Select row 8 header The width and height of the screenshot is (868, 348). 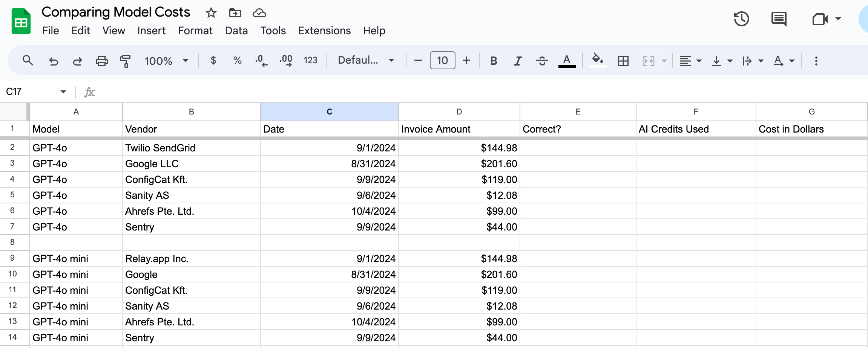12,242
